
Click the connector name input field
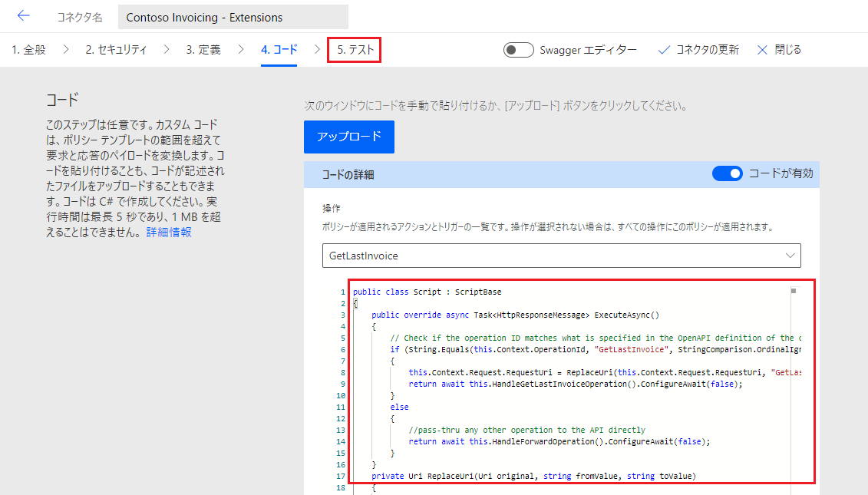click(x=233, y=17)
